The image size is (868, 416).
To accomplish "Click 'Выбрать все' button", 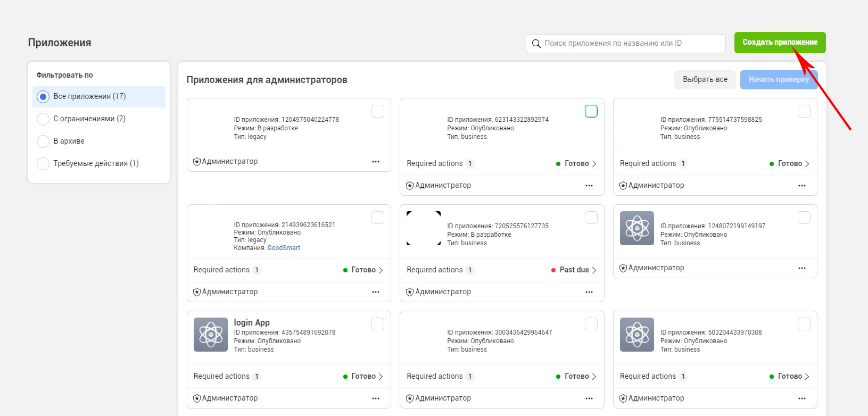I will [705, 80].
